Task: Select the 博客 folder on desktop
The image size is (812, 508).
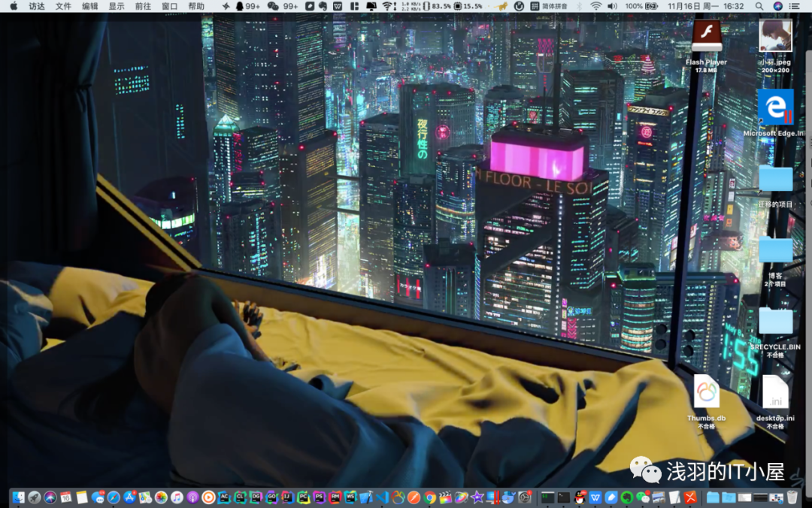Action: [775, 250]
